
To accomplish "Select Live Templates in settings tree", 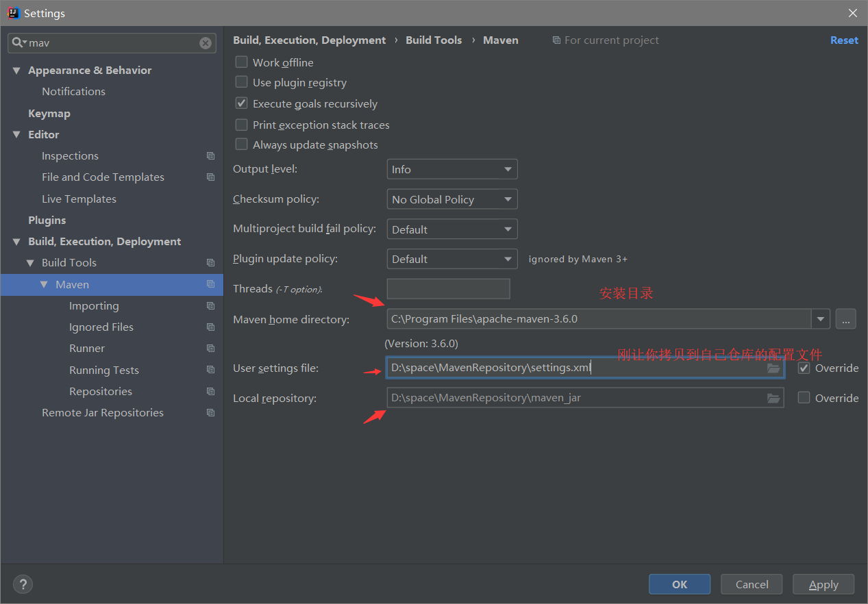I will tap(79, 199).
